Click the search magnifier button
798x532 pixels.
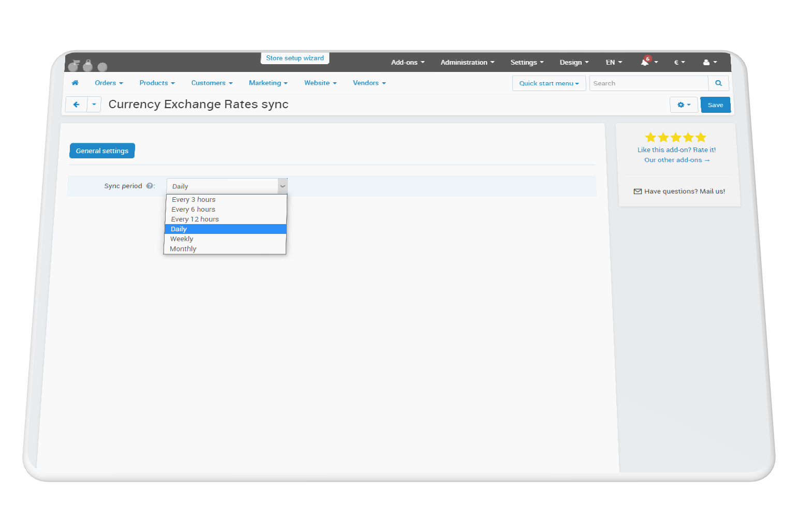(x=718, y=83)
